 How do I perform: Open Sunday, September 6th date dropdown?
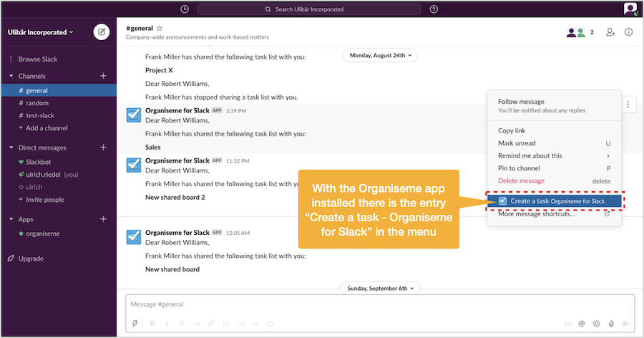point(381,289)
